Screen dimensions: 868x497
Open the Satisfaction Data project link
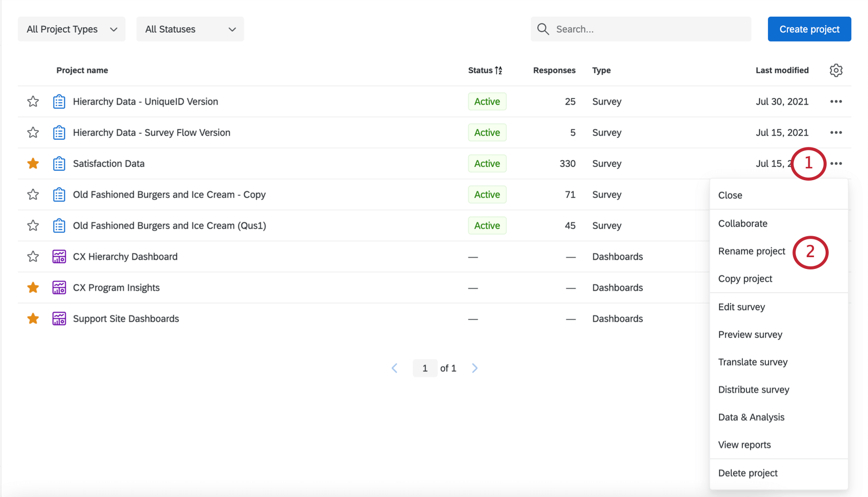108,163
